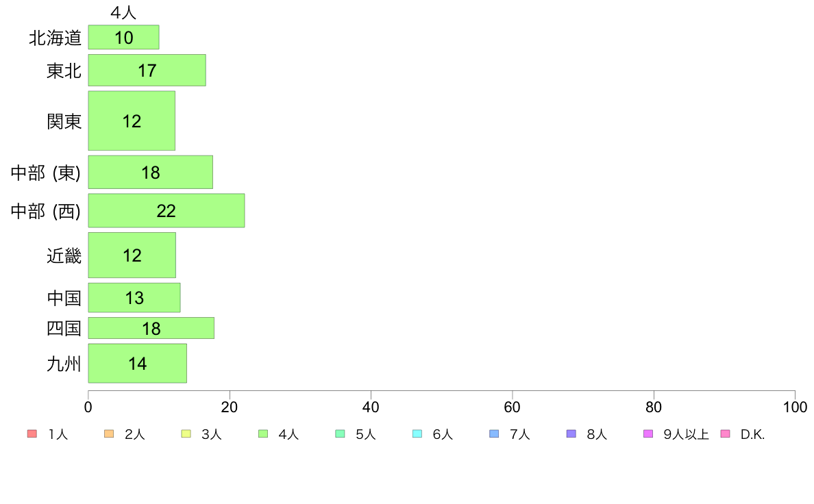Select the 東北 bar showing 17

[147, 70]
